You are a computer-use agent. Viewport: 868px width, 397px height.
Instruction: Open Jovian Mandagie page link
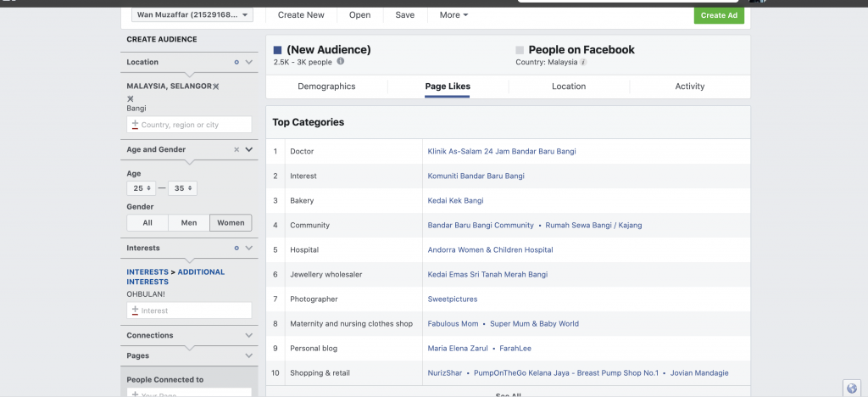[699, 373]
